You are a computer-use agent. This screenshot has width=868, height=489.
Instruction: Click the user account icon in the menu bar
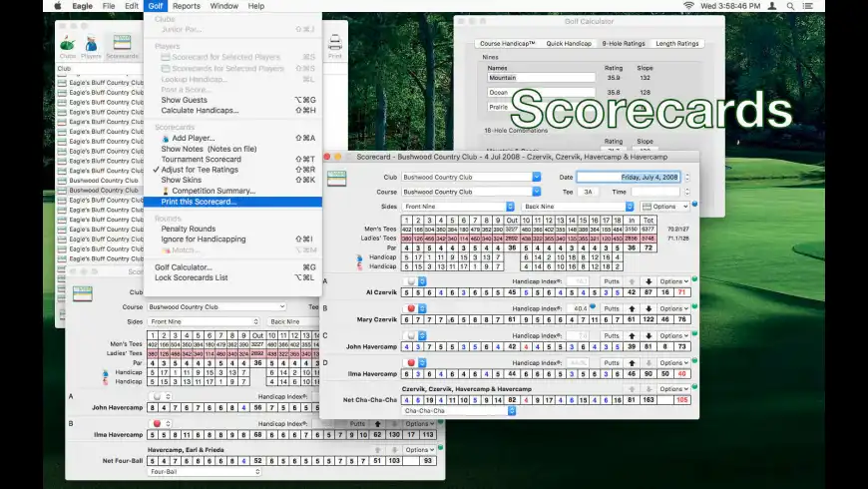pyautogui.click(x=772, y=6)
